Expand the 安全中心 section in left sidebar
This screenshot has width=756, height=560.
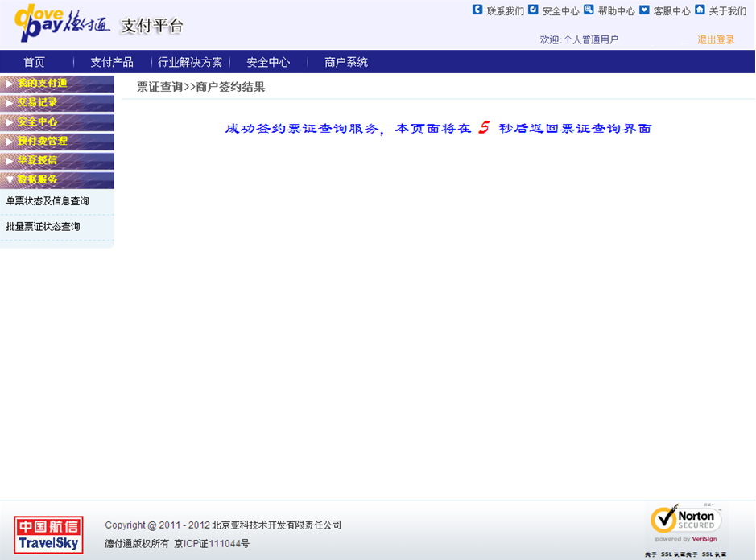point(56,121)
